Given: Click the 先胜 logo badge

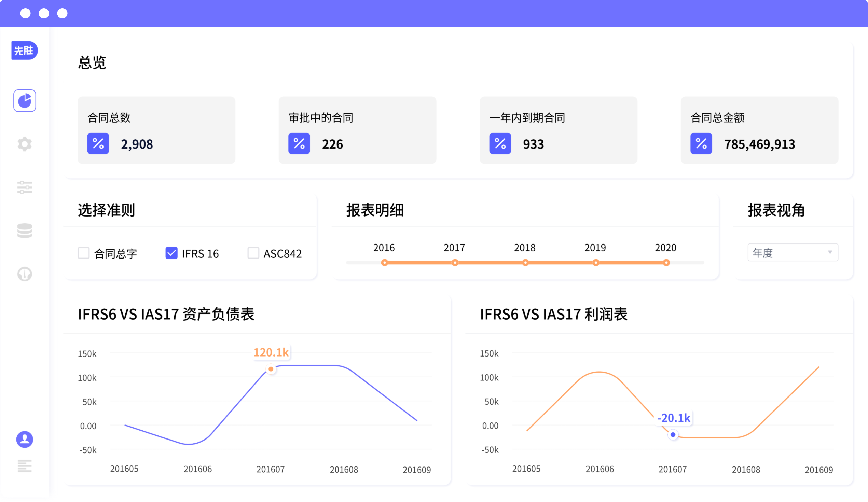Looking at the screenshot, I should point(24,51).
